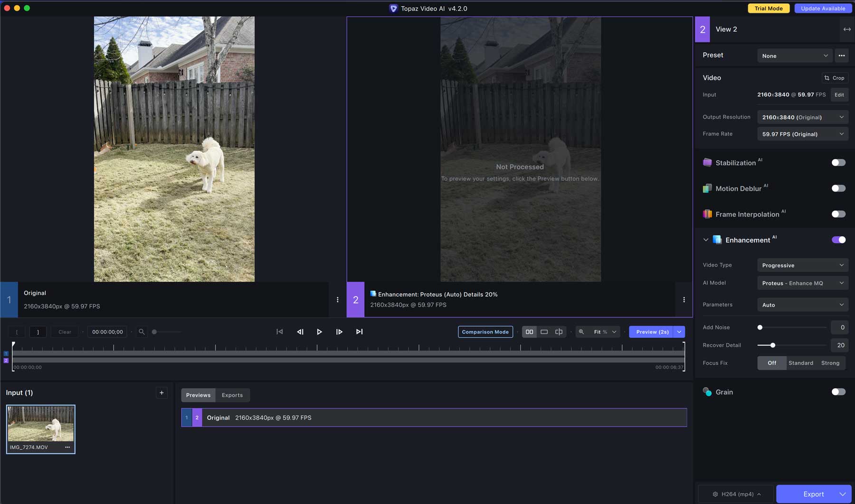855x504 pixels.
Task: Select the single view layout icon
Action: pyautogui.click(x=543, y=332)
